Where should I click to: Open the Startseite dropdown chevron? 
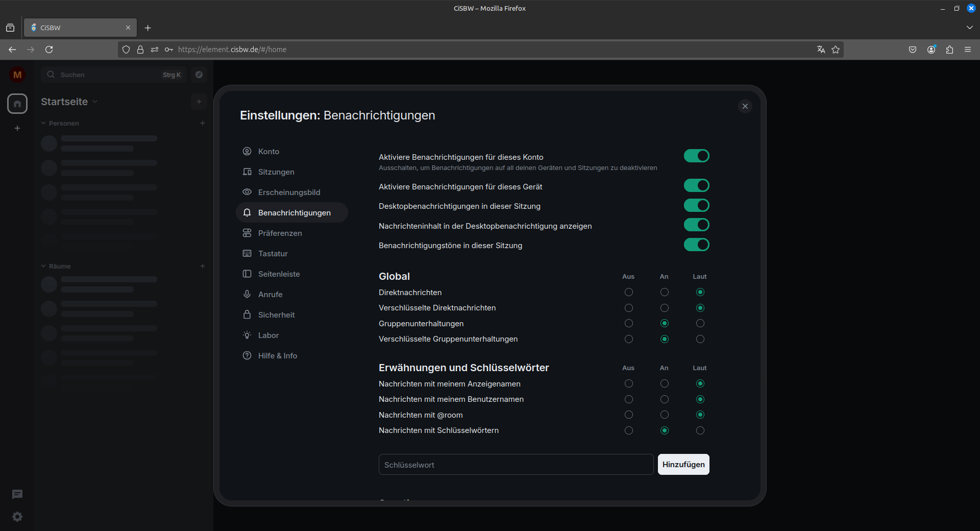(95, 102)
